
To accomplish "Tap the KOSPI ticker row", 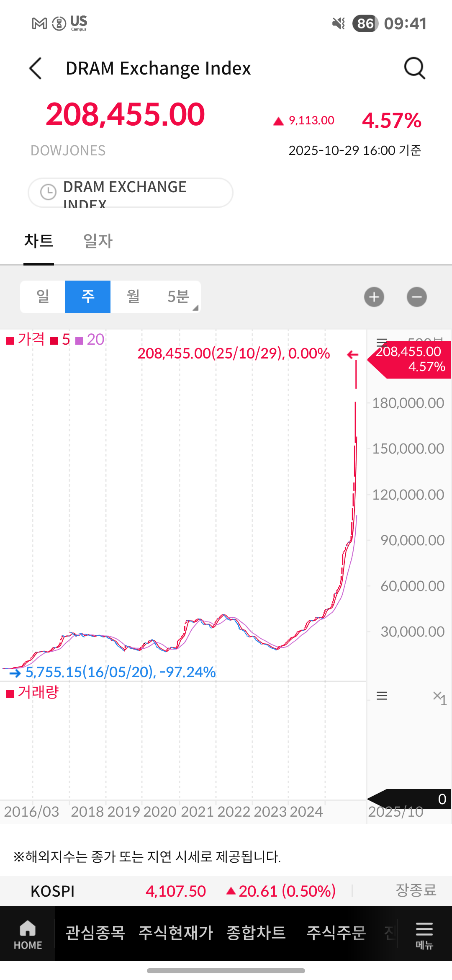I will 226,891.
